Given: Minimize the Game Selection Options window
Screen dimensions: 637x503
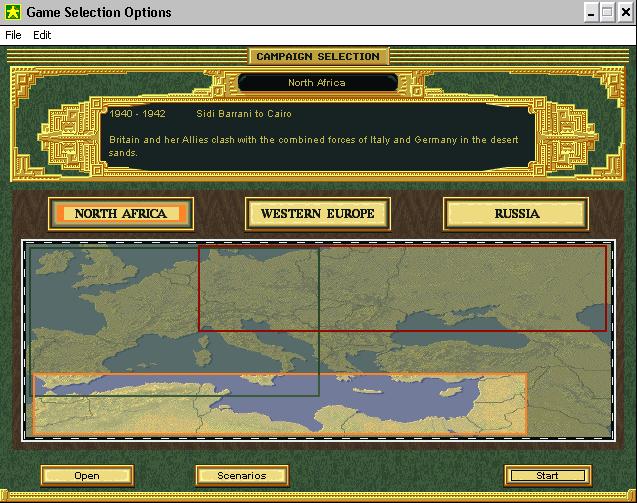Looking at the screenshot, I should [x=591, y=13].
